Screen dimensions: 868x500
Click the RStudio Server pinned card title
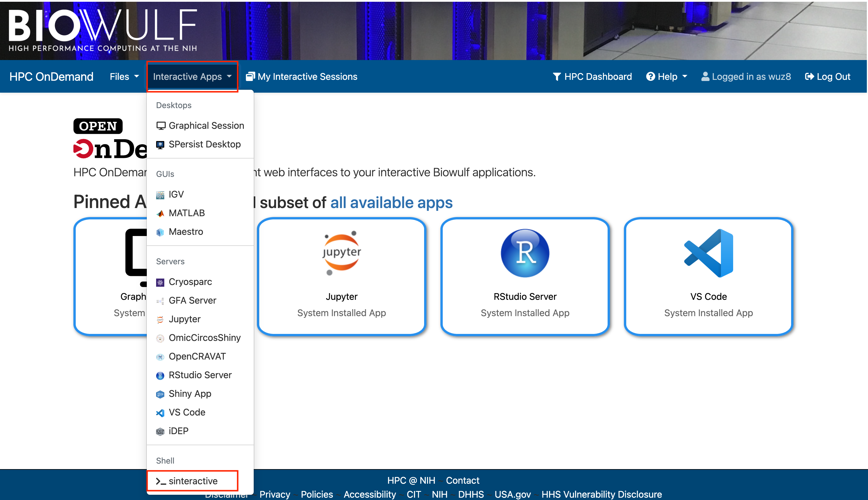525,297
